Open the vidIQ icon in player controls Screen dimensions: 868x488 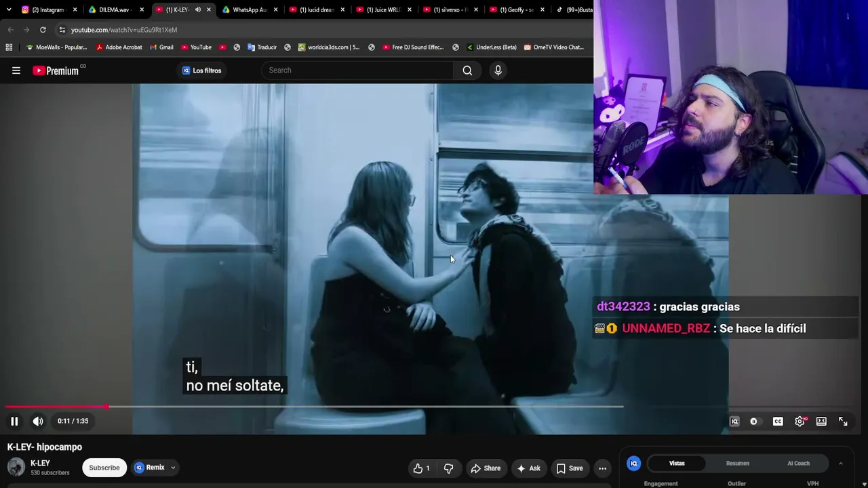pos(734,422)
